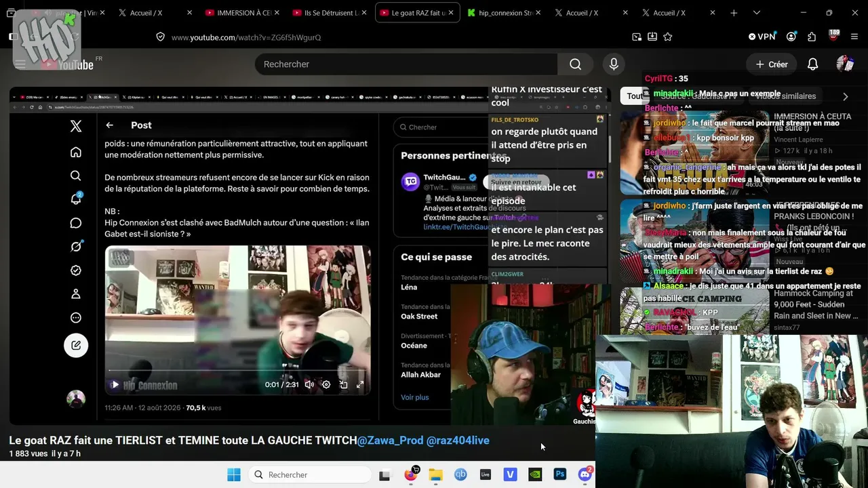The width and height of the screenshot is (868, 488).
Task: Open the X search (magnifier) icon in sidebar
Action: coord(76,176)
